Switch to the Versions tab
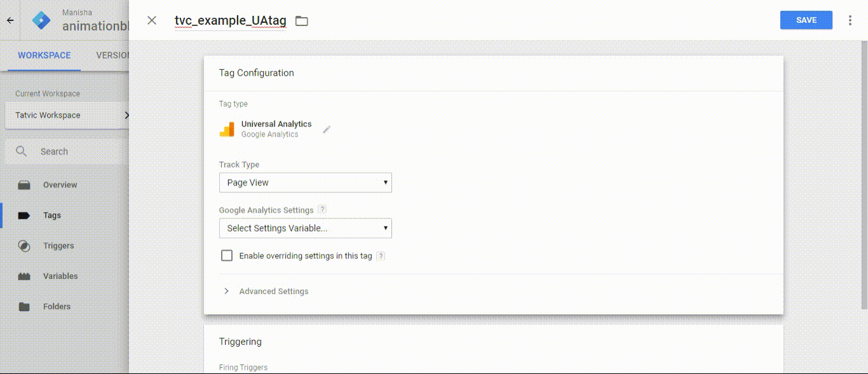 (x=113, y=55)
